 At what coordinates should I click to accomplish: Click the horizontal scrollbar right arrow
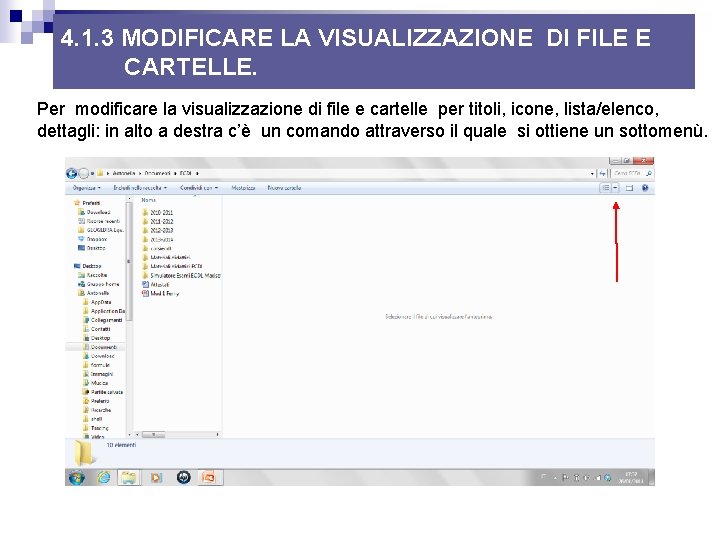coord(217,434)
